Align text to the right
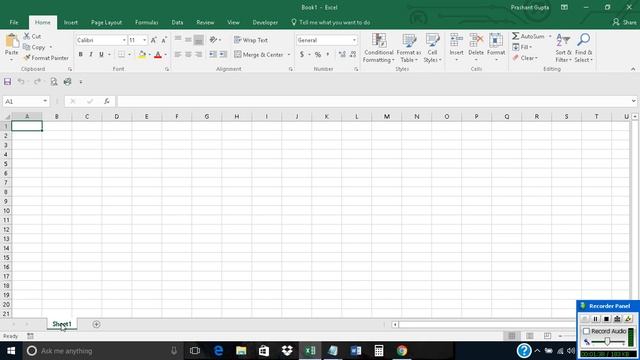Image resolution: width=640 pixels, height=360 pixels. click(198, 54)
